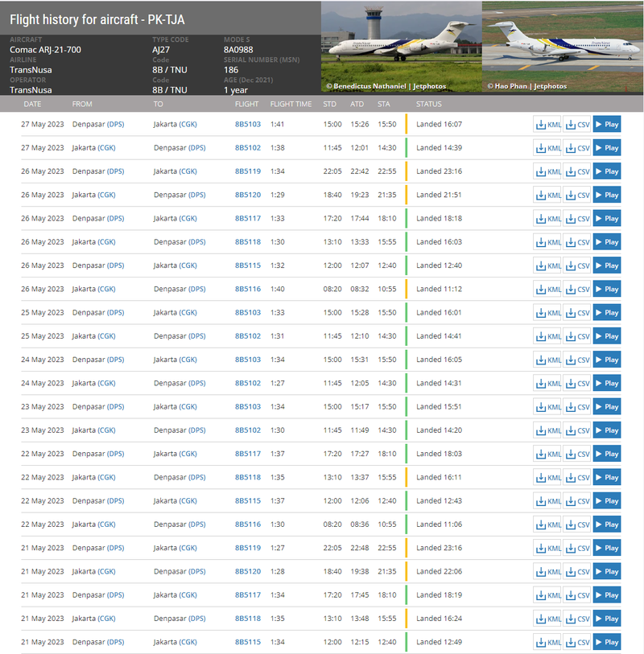This screenshot has width=644, height=654.
Task: Open Benedictus Nathaniel aircraft photo
Action: 402,47
